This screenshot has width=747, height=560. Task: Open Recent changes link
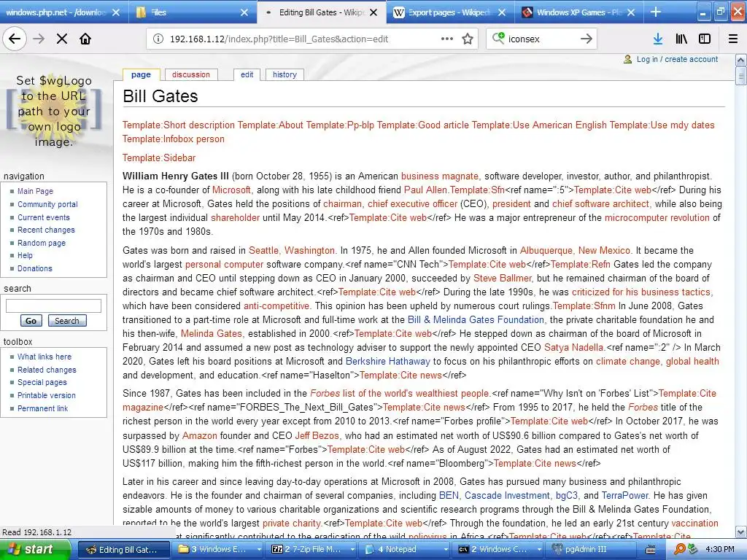tap(46, 230)
